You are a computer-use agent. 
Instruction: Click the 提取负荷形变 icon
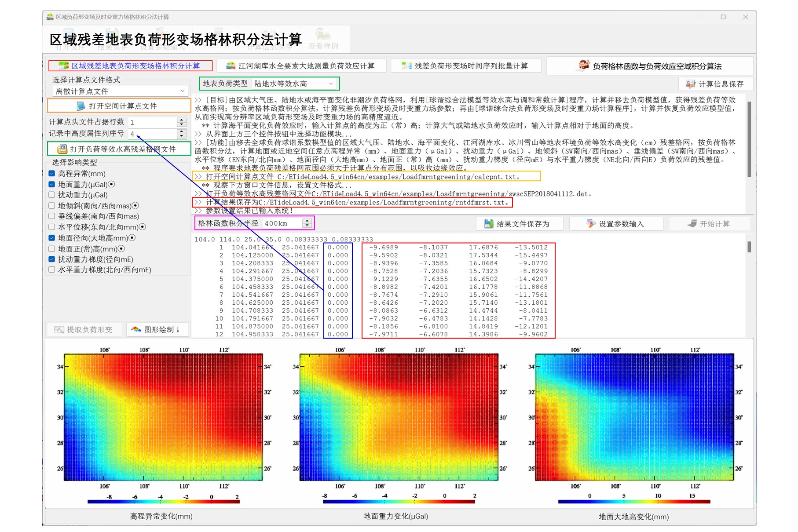pos(59,330)
